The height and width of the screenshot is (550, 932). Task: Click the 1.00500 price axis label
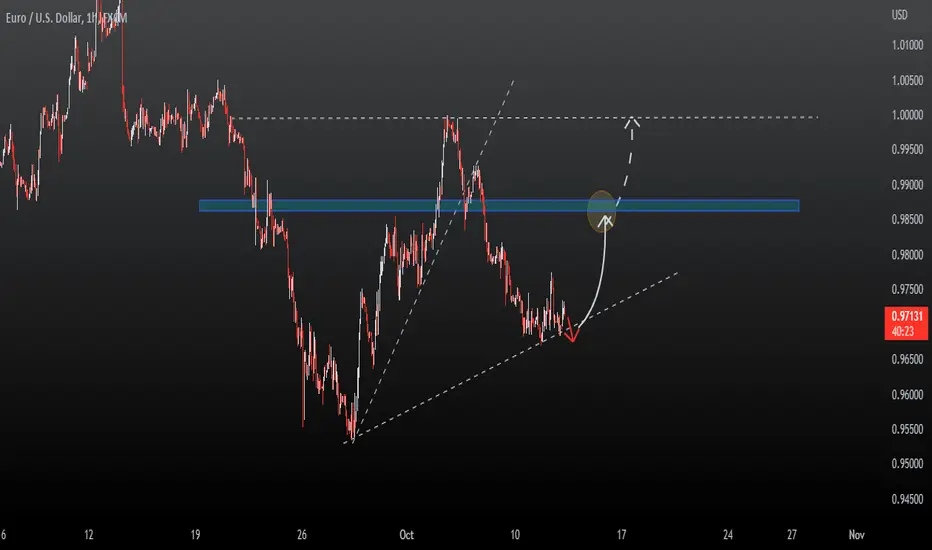click(907, 80)
